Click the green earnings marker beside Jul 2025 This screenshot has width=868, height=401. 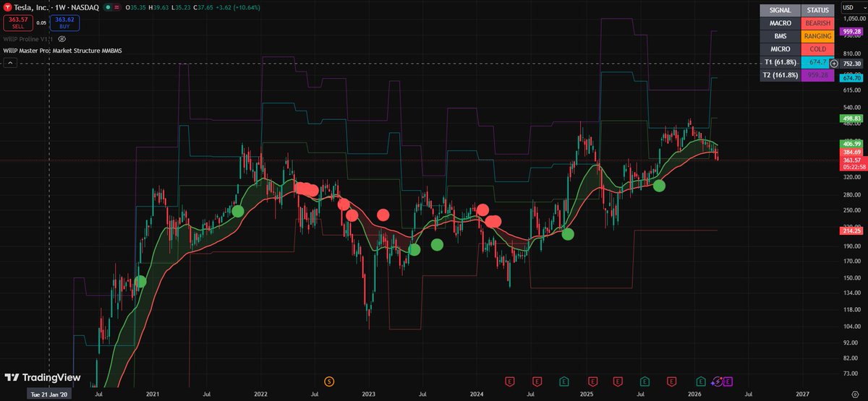[x=644, y=381]
